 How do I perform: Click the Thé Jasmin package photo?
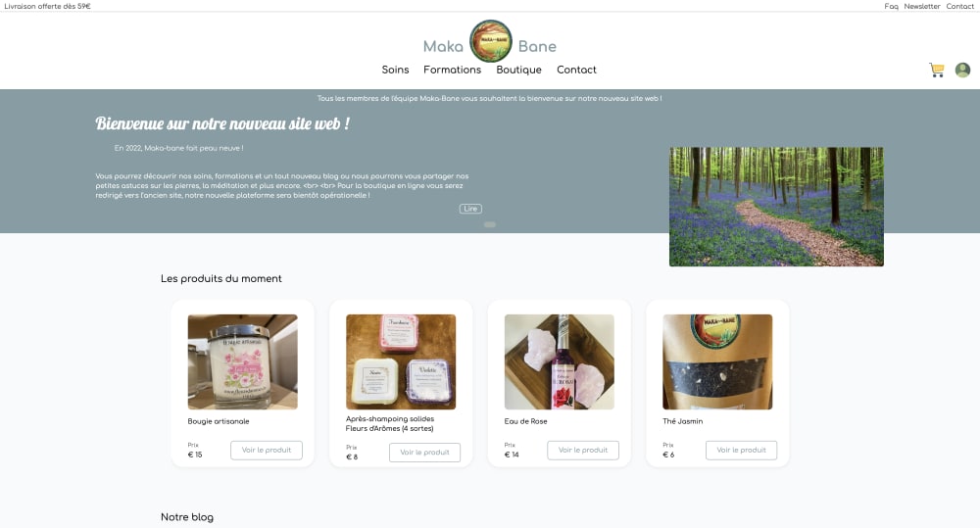tap(717, 361)
